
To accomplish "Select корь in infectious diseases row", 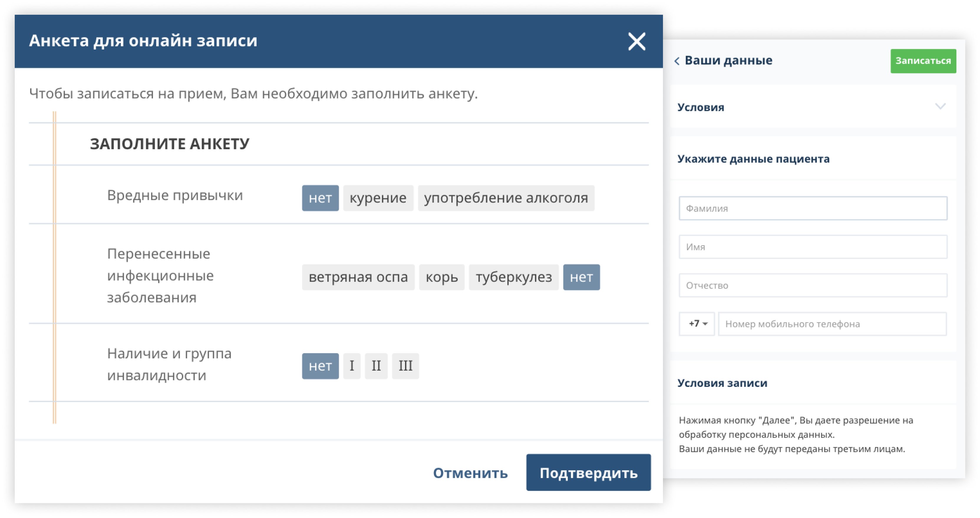I will pyautogui.click(x=442, y=277).
